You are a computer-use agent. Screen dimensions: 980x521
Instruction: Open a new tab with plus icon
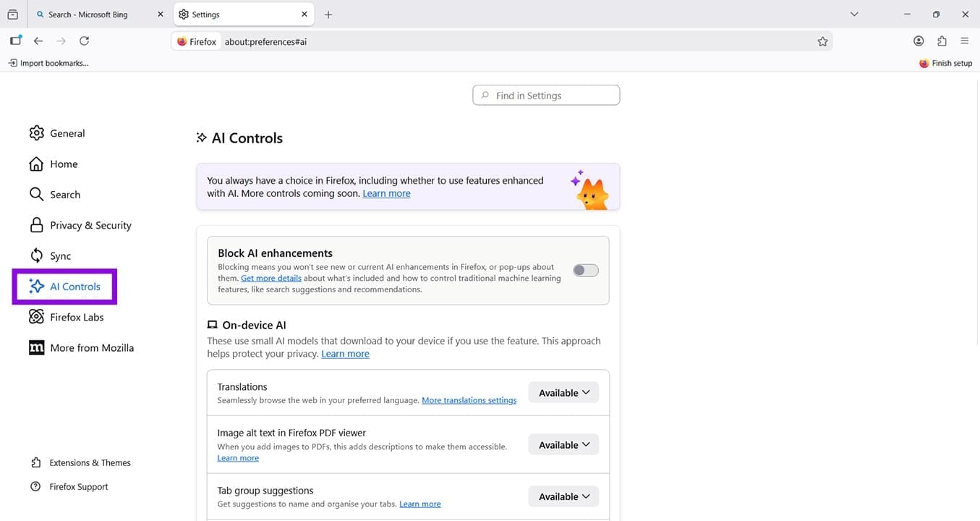tap(328, 14)
